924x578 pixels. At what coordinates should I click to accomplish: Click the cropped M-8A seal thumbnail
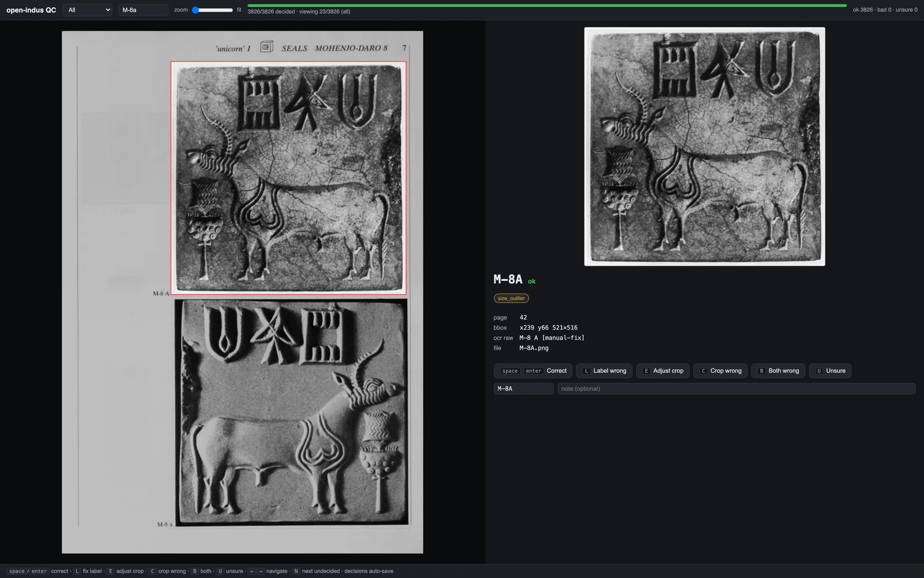click(705, 147)
